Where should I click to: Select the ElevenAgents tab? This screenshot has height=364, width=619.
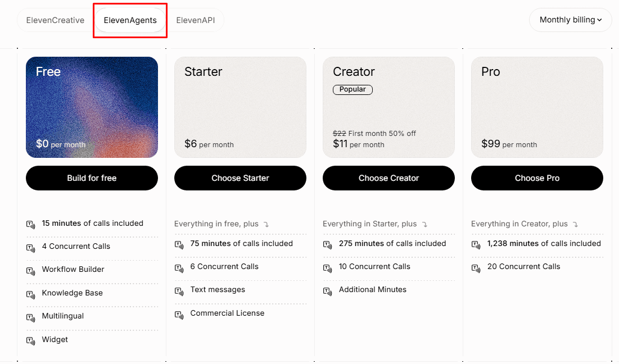(130, 20)
